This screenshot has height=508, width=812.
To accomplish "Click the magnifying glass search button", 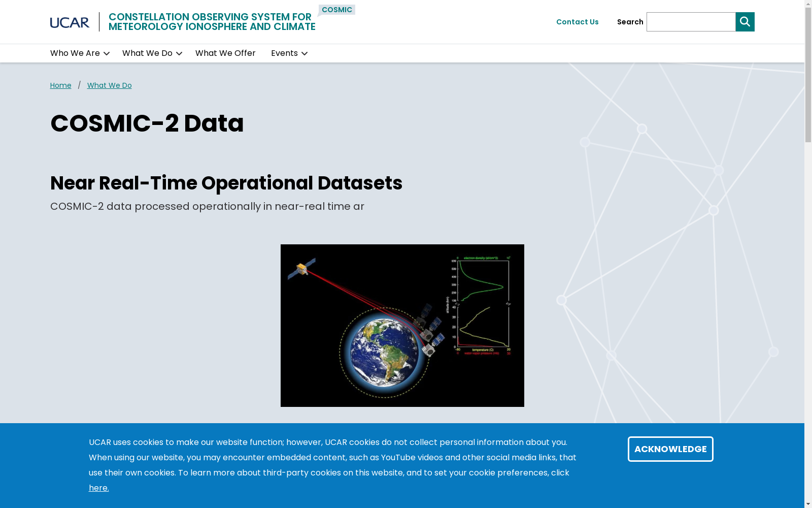I will coord(745,22).
